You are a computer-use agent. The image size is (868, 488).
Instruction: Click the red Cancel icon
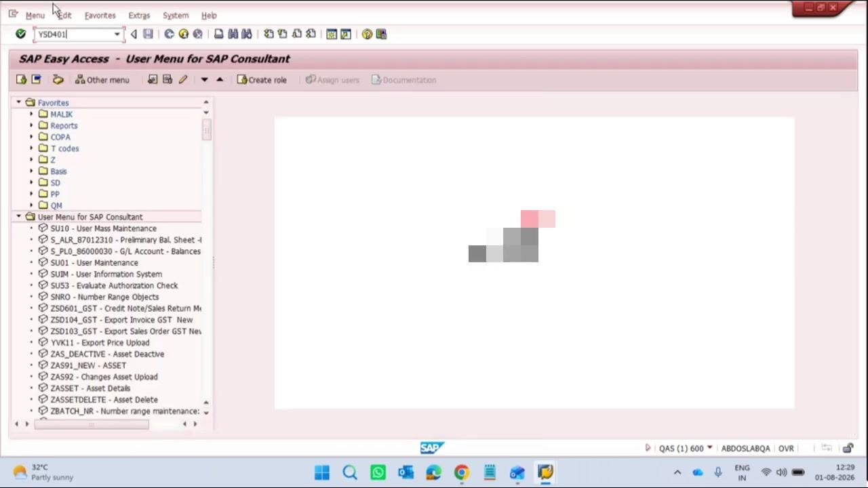click(197, 34)
